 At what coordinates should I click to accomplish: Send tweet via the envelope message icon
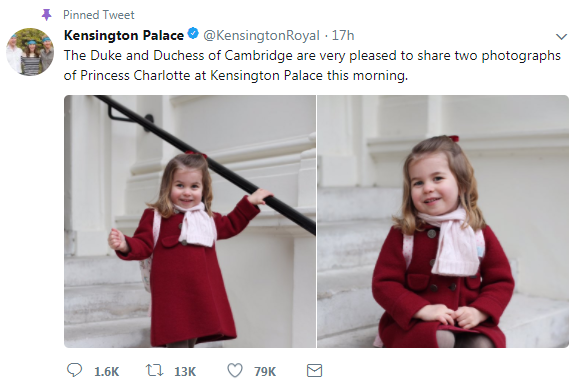pos(315,371)
